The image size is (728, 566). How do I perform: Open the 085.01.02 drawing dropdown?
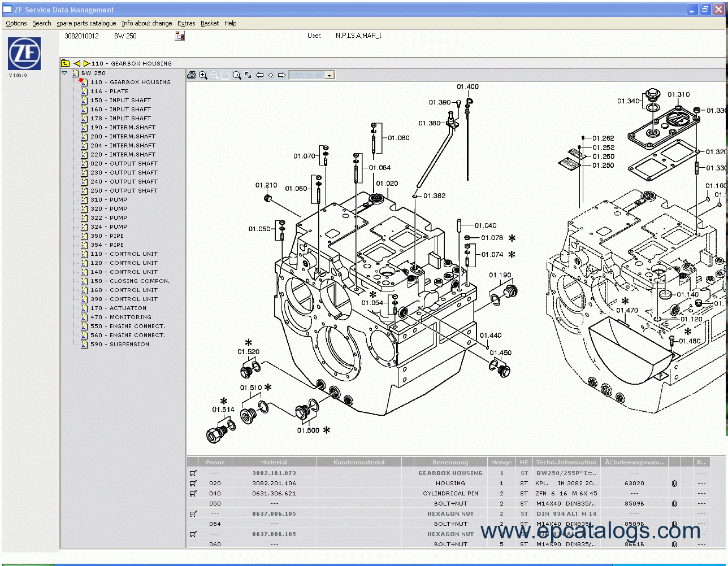[x=330, y=75]
